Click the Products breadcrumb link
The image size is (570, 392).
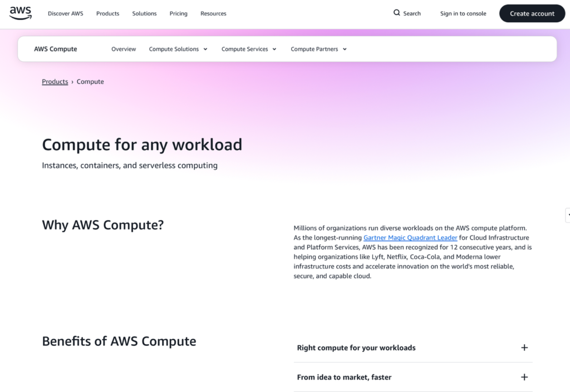(x=55, y=82)
